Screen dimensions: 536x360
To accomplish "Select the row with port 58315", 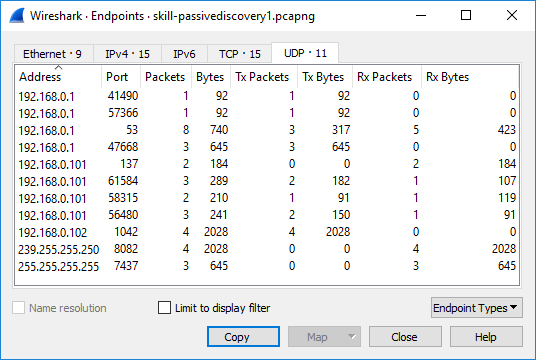I will click(267, 198).
